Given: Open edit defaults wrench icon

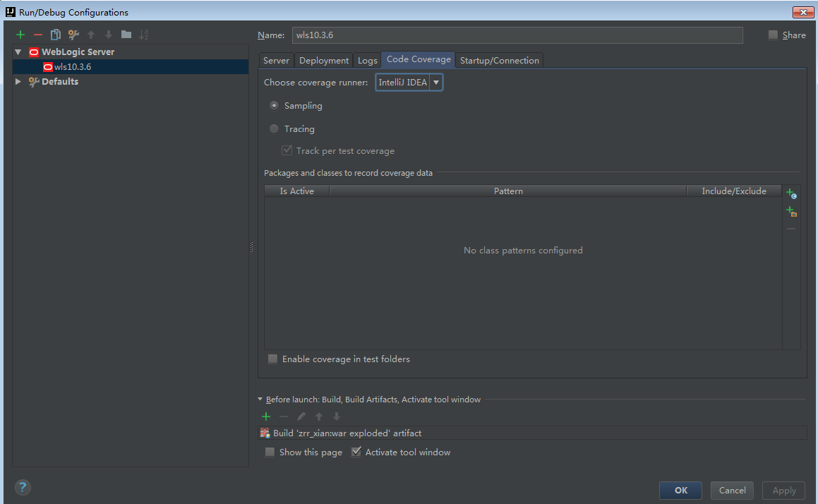Looking at the screenshot, I should 73,35.
